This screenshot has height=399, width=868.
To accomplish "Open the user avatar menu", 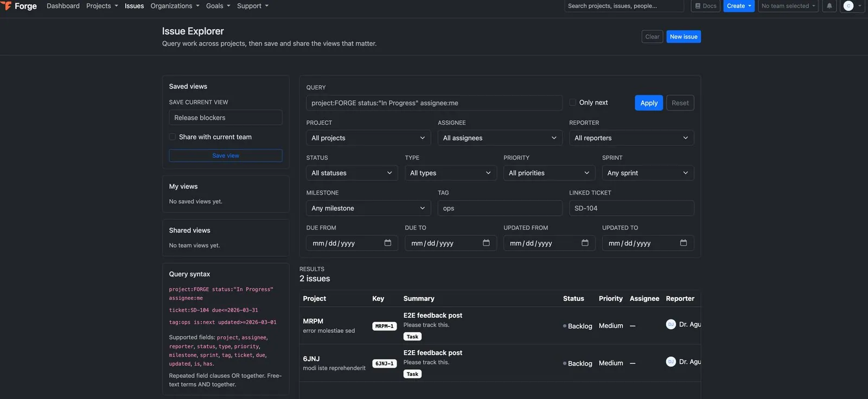I will coord(852,6).
